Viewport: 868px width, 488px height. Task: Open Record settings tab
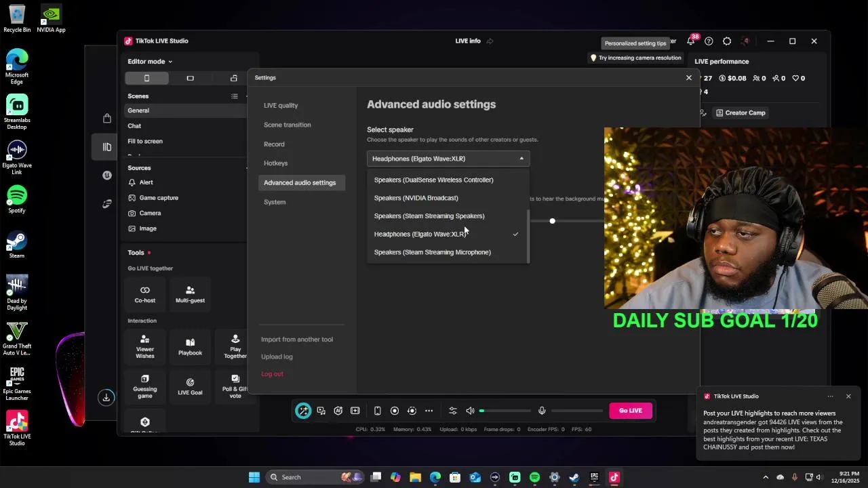pyautogui.click(x=274, y=144)
